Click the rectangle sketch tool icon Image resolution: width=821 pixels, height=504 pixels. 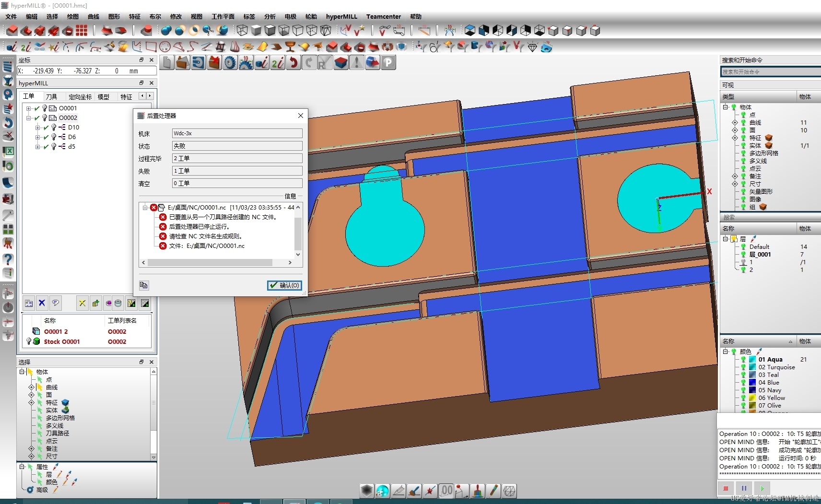(151, 47)
